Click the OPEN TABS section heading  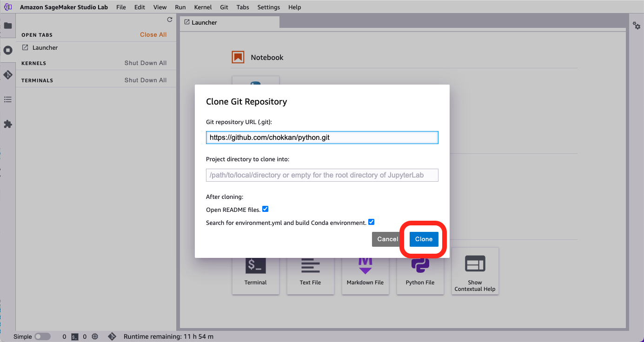click(37, 35)
